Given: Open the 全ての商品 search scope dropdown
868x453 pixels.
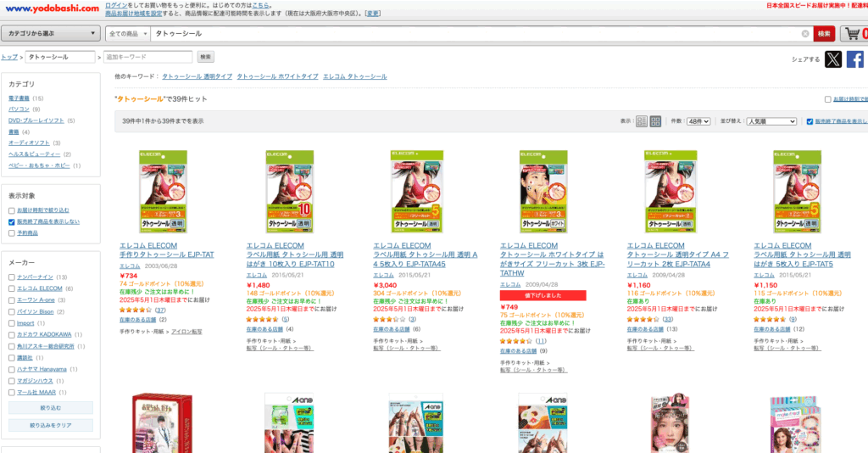Looking at the screenshot, I should (128, 34).
